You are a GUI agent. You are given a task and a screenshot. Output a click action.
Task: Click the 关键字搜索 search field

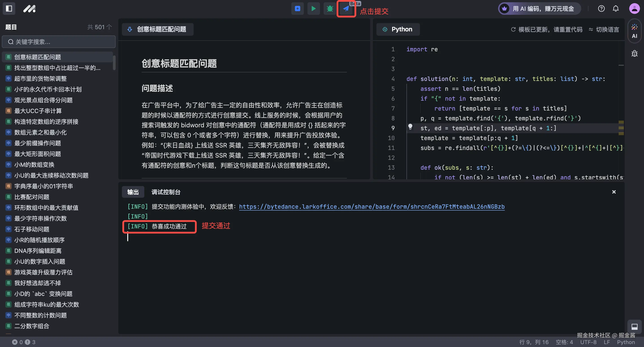tap(59, 42)
